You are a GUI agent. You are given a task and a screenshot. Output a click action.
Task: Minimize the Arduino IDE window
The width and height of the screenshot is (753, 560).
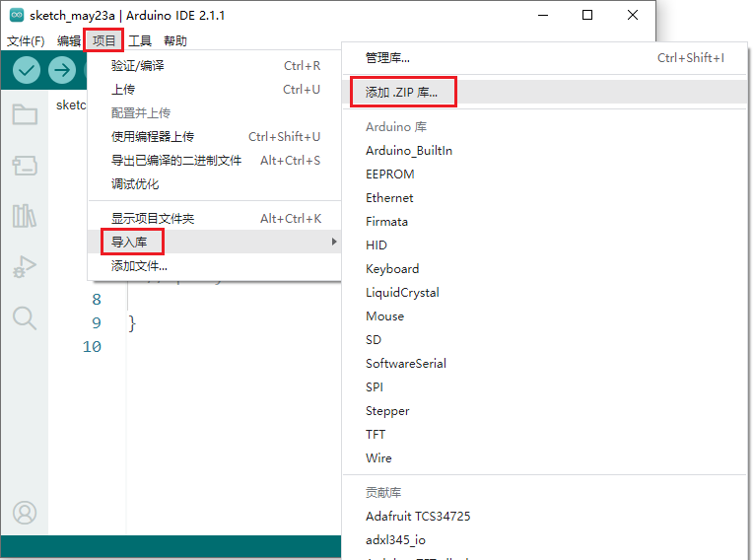click(543, 16)
